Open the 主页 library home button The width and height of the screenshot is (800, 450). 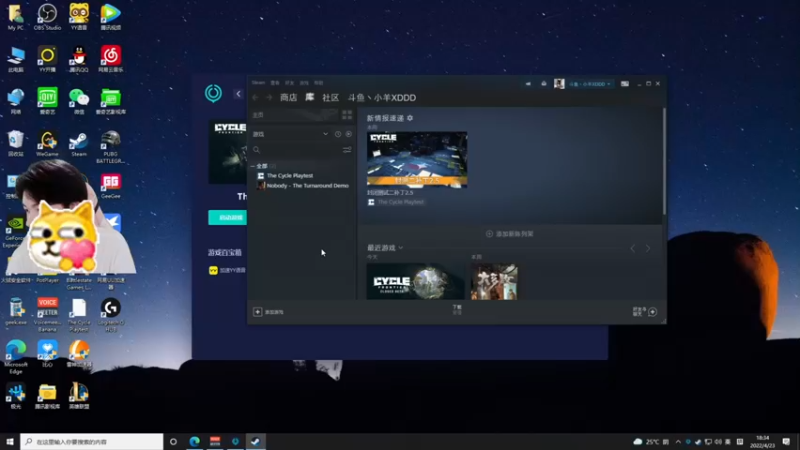coord(295,115)
